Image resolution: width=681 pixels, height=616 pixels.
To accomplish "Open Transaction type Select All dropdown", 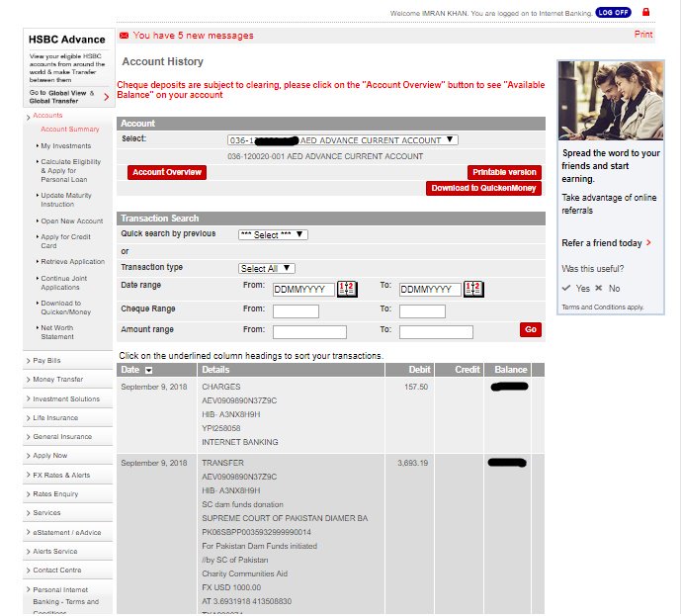I will pyautogui.click(x=266, y=269).
